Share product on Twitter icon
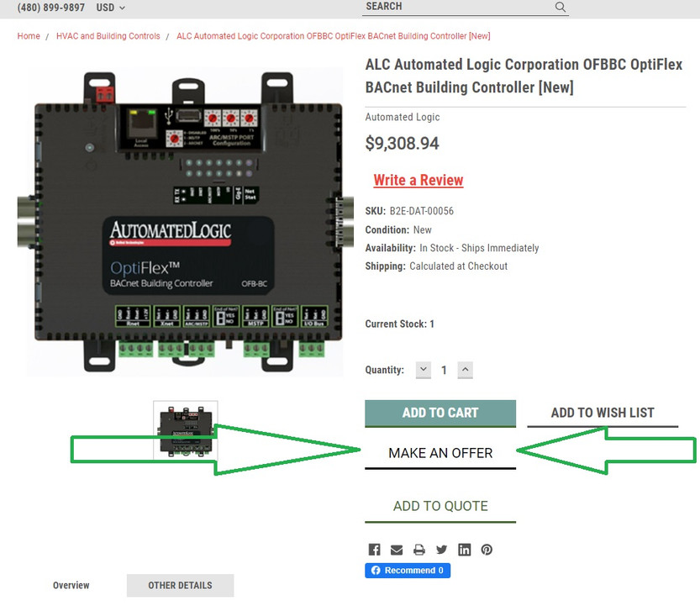Screen dimensions: 700x611 tap(442, 550)
